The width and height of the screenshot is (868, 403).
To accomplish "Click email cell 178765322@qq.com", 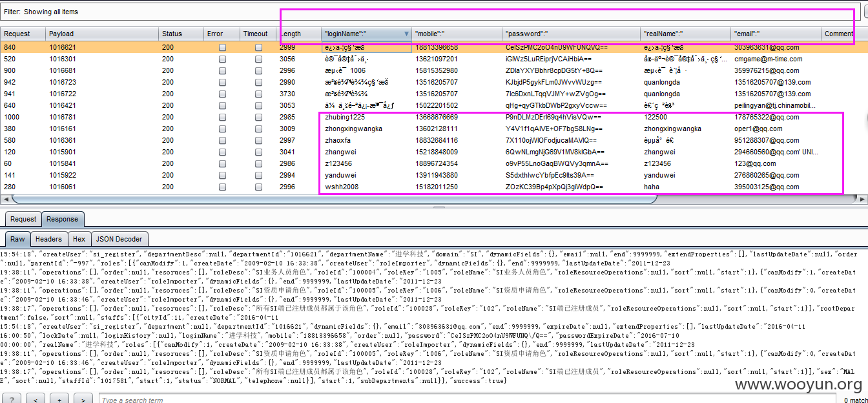I will pos(767,117).
